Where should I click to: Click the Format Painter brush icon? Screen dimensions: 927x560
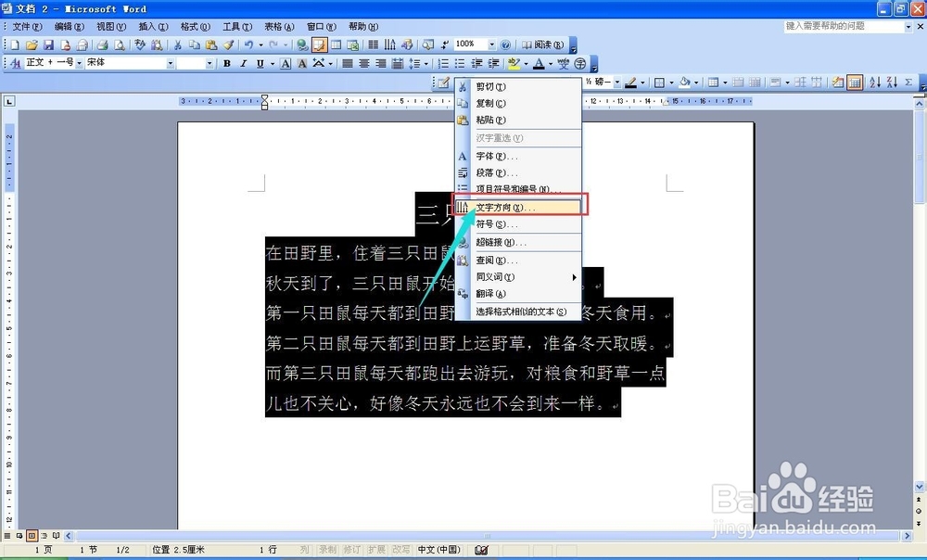228,45
